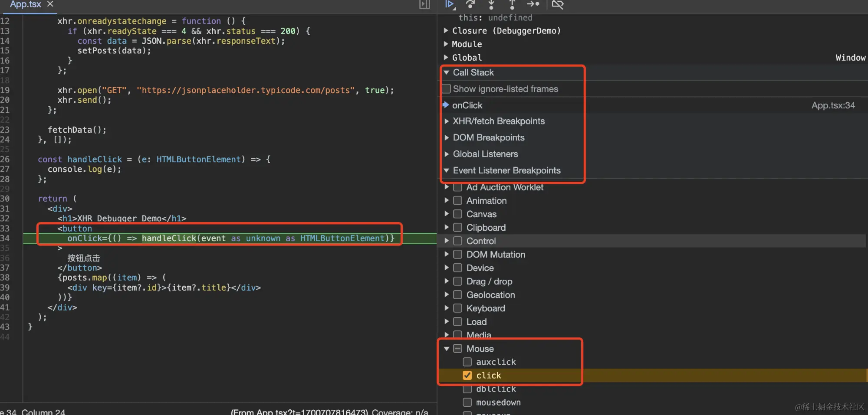Click 'setPosts(data);' code line

point(114,51)
